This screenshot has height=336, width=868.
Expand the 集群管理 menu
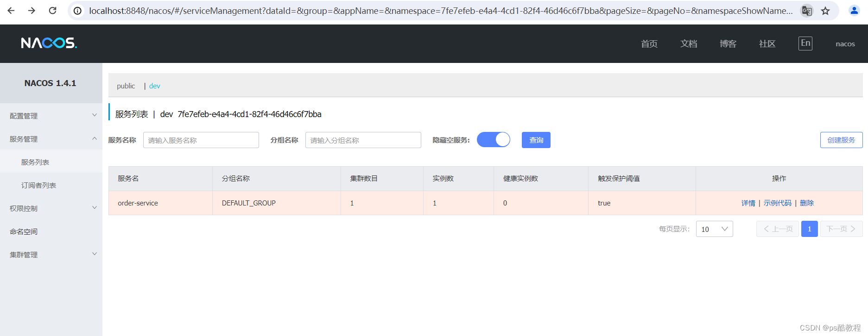[x=51, y=255]
